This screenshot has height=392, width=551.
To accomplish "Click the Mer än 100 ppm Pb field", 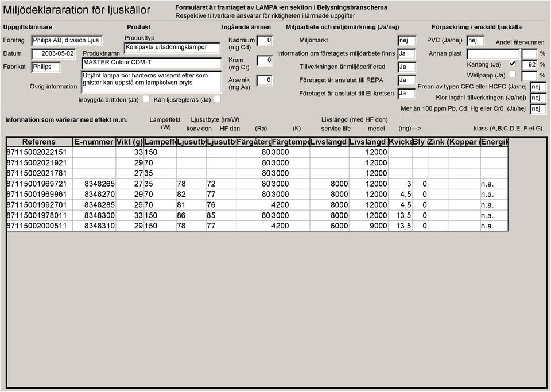I will 538,109.
